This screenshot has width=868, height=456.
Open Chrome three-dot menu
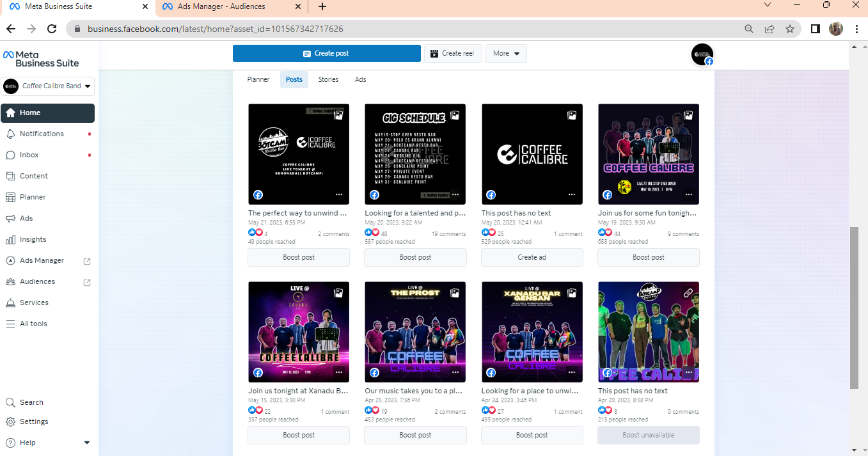click(x=857, y=29)
